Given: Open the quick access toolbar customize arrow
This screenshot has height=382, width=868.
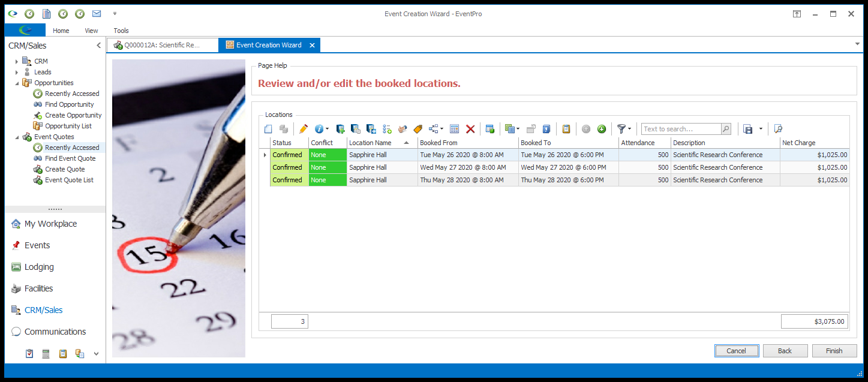Looking at the screenshot, I should [x=115, y=13].
